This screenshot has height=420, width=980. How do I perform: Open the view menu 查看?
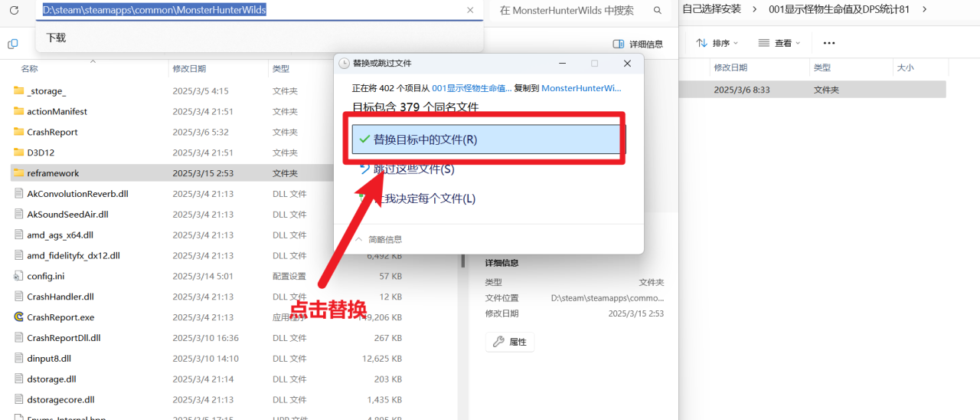pyautogui.click(x=779, y=43)
